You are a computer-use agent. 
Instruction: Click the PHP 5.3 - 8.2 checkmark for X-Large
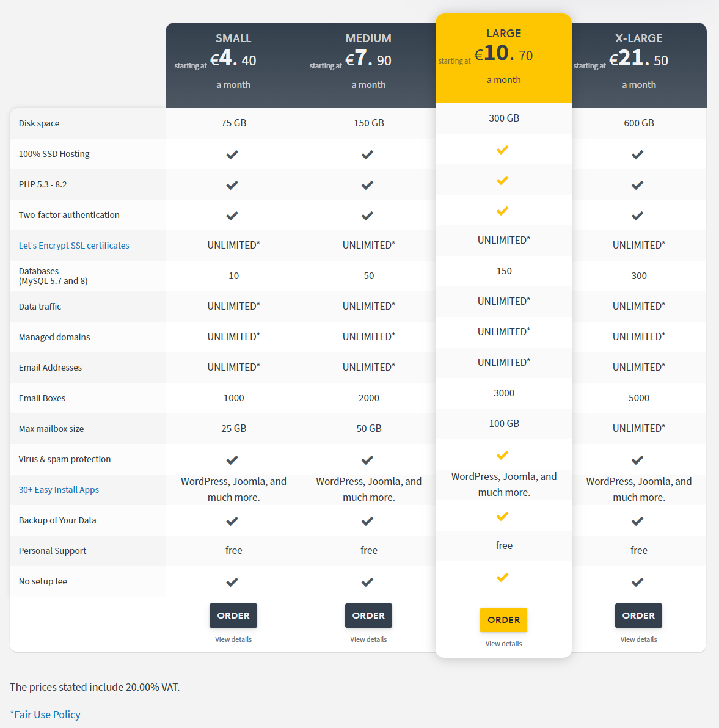tap(638, 185)
